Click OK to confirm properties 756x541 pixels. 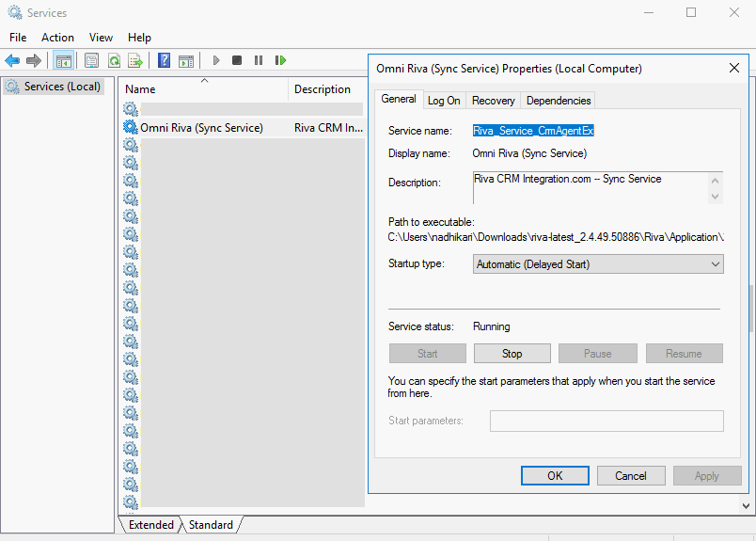pyautogui.click(x=555, y=476)
